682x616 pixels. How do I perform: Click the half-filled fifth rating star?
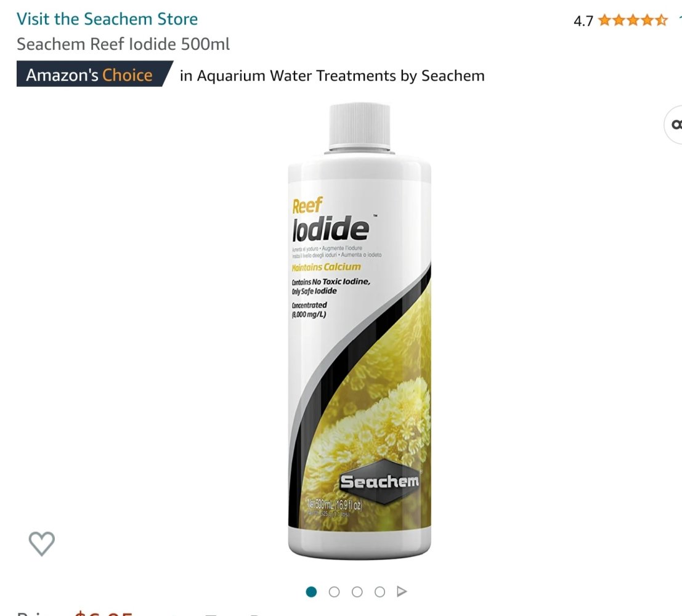(x=662, y=20)
